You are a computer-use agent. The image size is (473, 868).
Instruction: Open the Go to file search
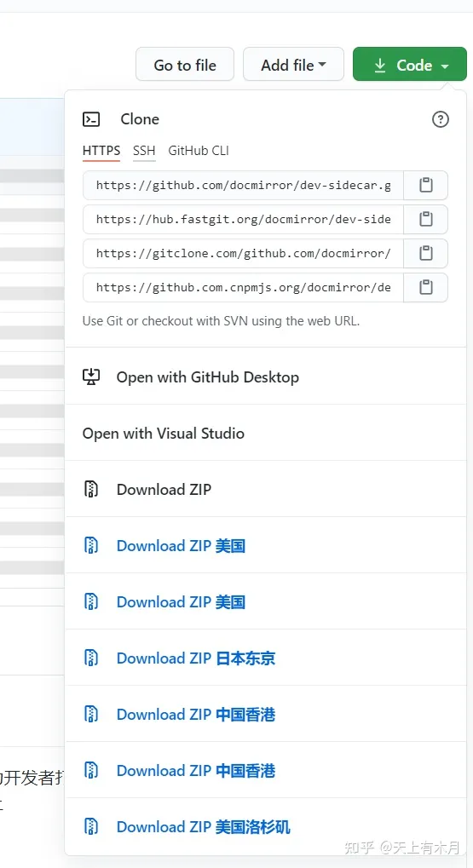coord(185,65)
